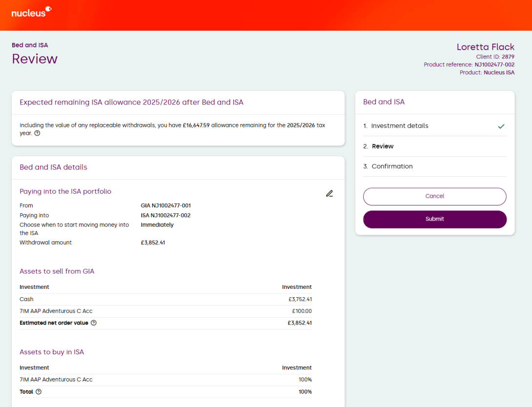Image resolution: width=532 pixels, height=407 pixels.
Task: Click the GIA NJ1002477-001 source account
Action: [165, 206]
